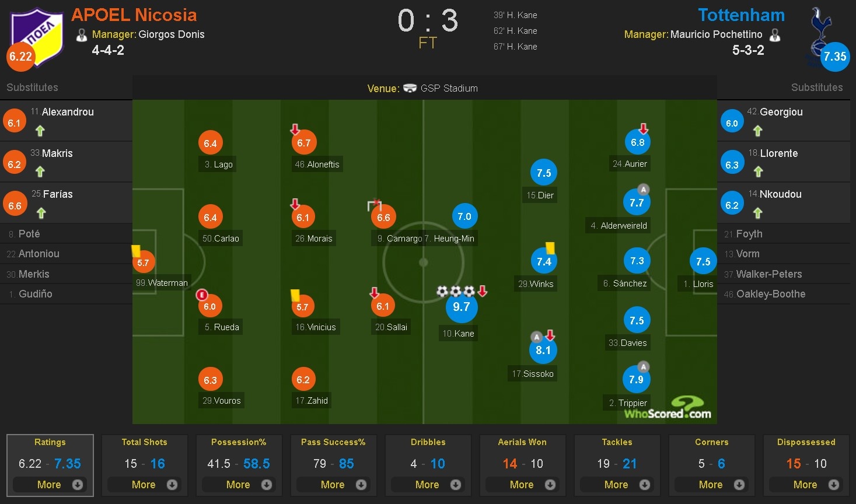Click the red card icon on Rueda
The image size is (856, 504).
[201, 296]
